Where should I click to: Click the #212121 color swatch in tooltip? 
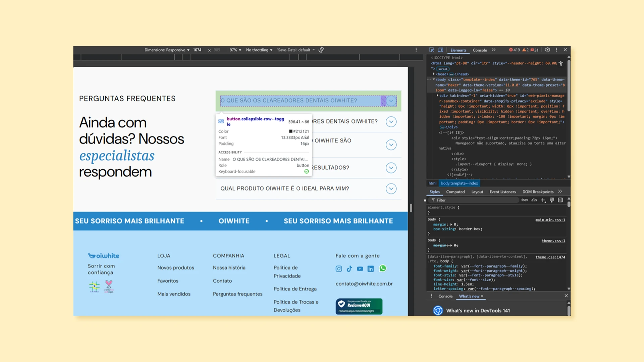(x=291, y=131)
